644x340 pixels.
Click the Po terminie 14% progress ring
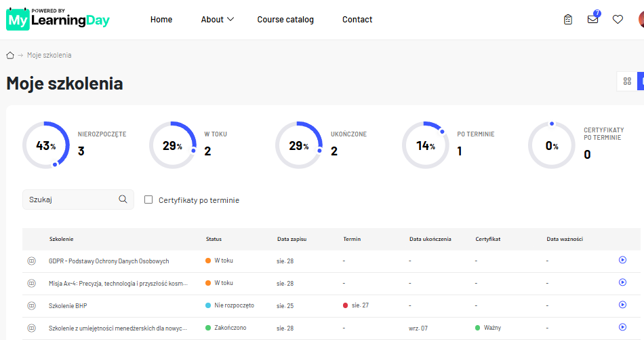point(425,145)
